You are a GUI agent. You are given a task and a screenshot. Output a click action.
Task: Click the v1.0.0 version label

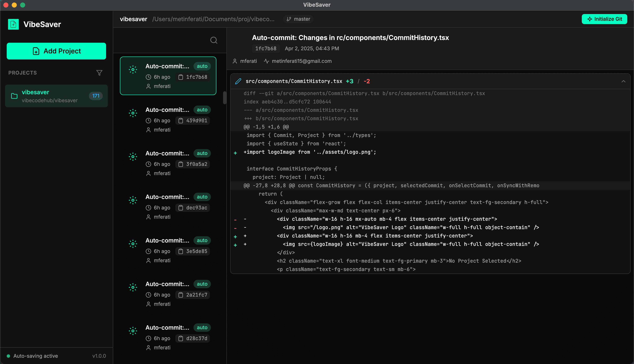[99, 356]
